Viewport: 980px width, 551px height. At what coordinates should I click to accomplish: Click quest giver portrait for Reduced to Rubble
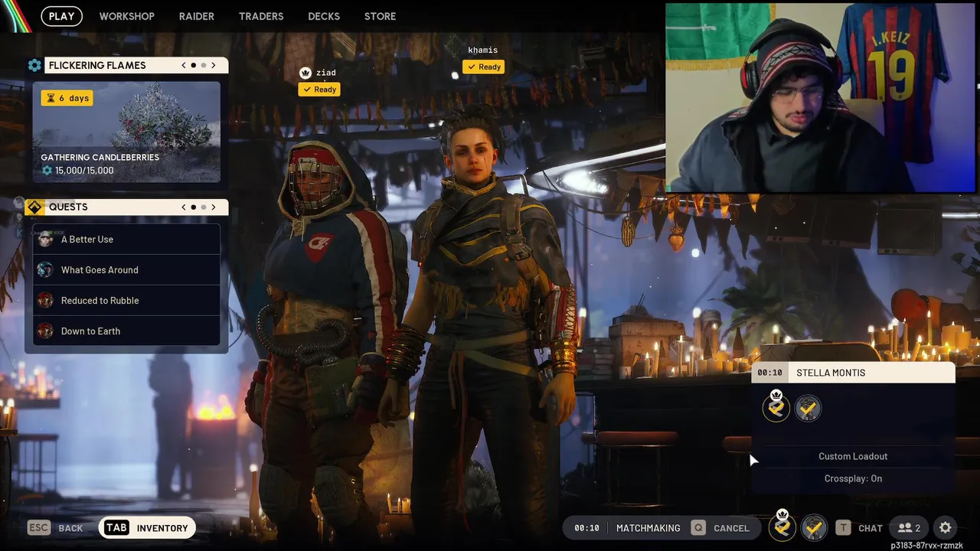click(x=45, y=300)
